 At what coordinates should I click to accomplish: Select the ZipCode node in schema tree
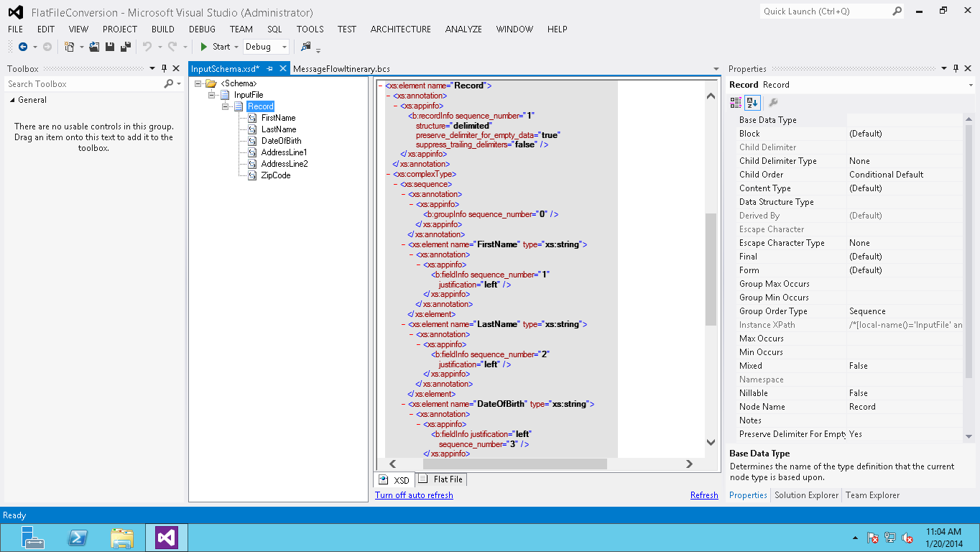pos(276,175)
